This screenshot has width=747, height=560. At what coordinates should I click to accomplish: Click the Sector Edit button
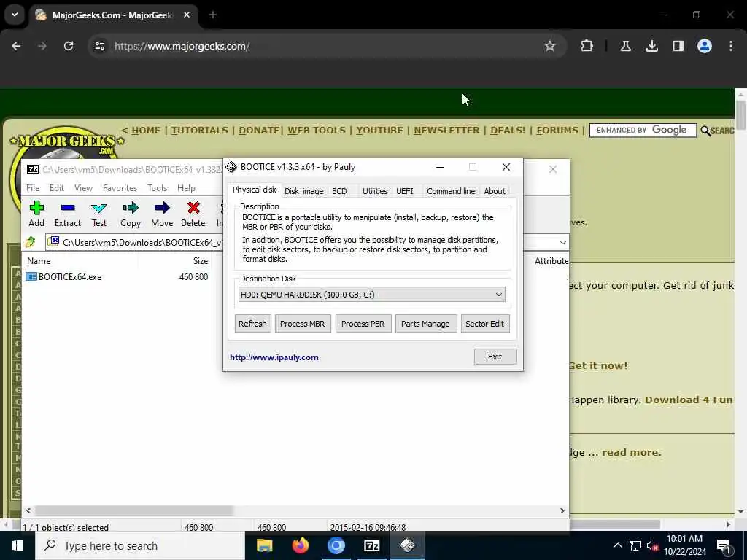(484, 323)
